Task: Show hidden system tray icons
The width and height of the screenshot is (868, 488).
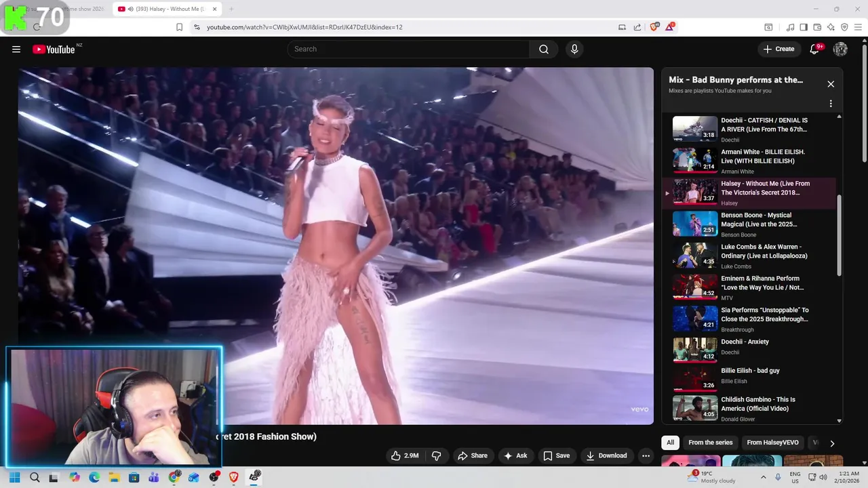Action: [x=763, y=477]
